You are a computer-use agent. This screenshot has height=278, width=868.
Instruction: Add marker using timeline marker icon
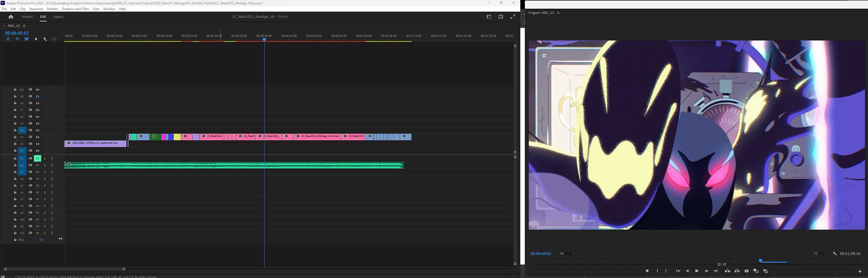[x=36, y=39]
